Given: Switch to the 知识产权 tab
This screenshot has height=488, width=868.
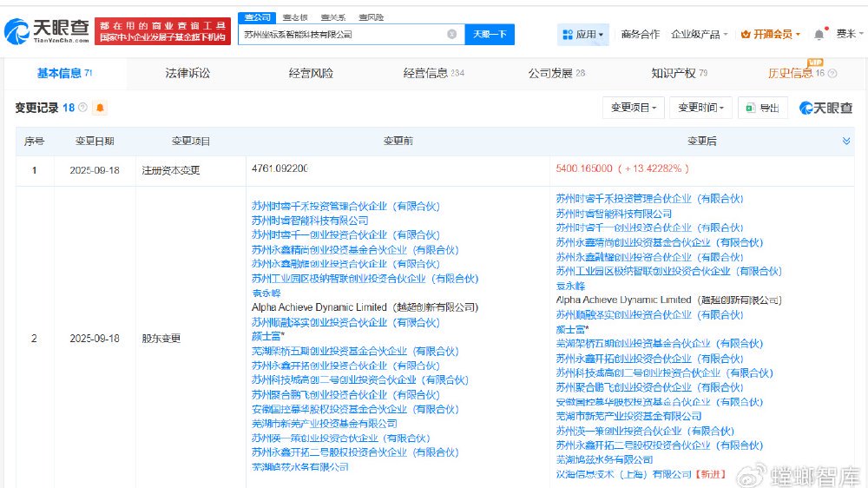Looking at the screenshot, I should [680, 73].
